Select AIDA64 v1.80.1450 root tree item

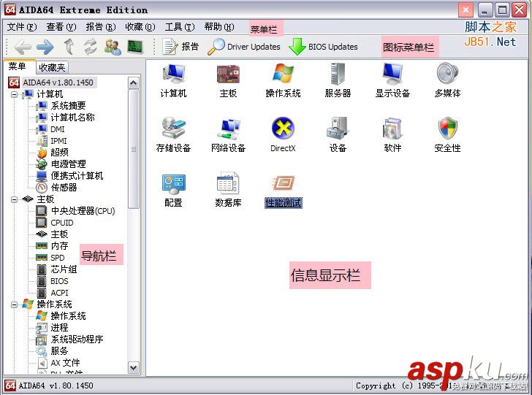52,83
